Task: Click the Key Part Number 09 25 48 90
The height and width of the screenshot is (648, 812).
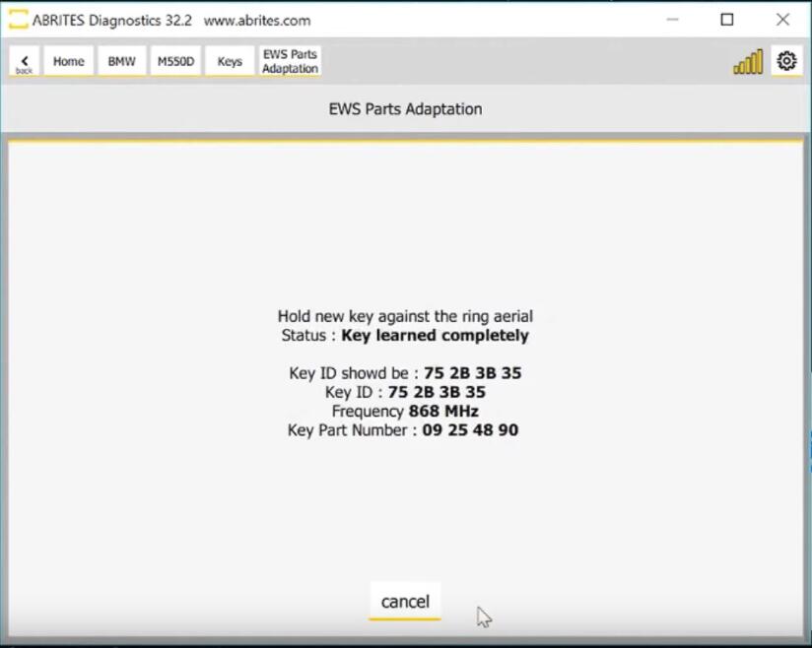Action: (x=403, y=430)
